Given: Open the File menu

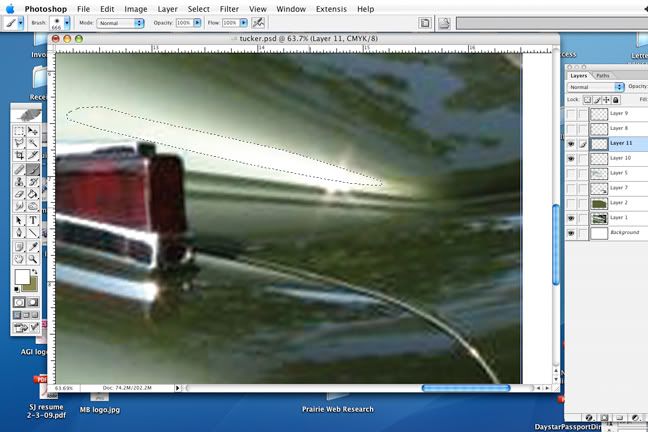Looking at the screenshot, I should coord(83,9).
